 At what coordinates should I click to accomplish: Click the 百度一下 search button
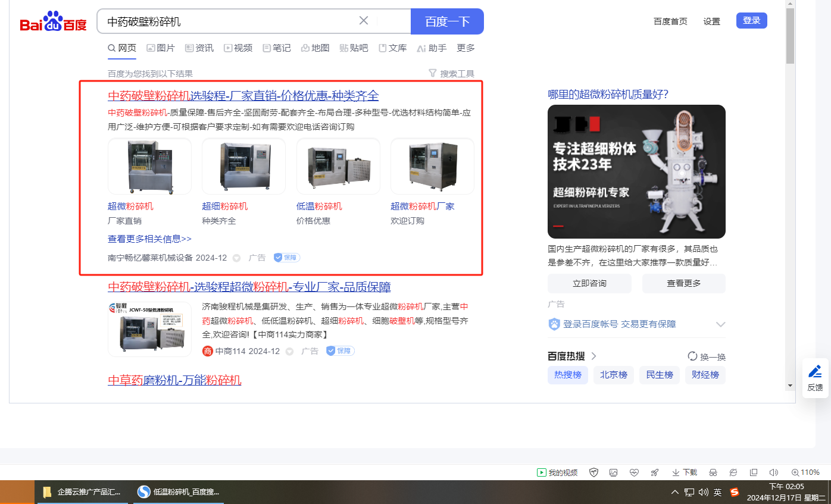447,21
